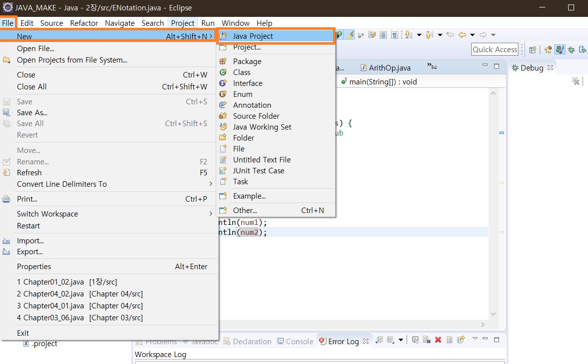Select .project file in tree
Screen dimensions: 588x364
[40, 344]
